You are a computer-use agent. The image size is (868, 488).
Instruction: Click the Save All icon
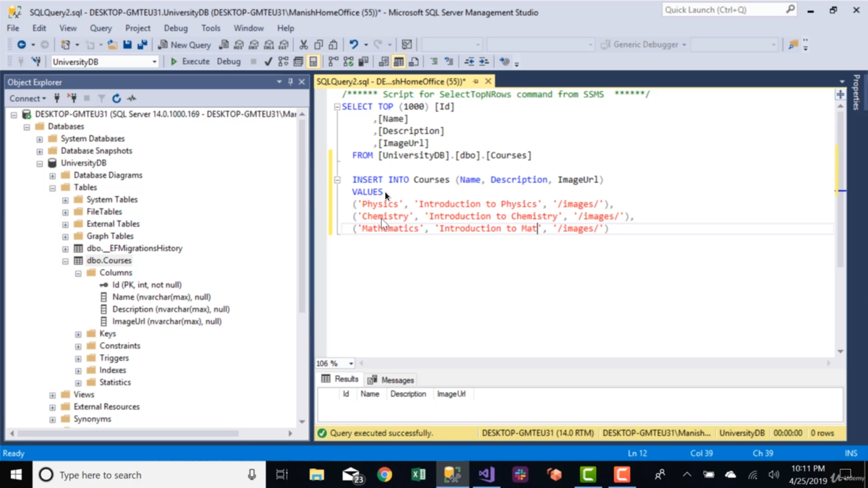click(142, 45)
